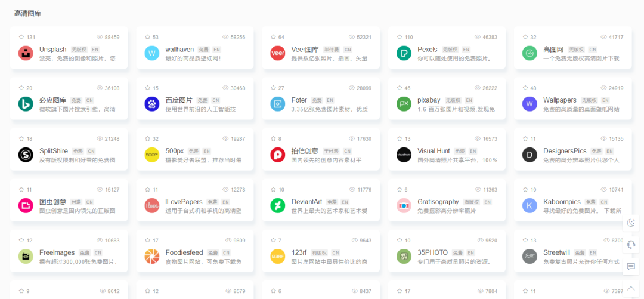The width and height of the screenshot is (644, 299).
Task: Click the 35PHOTO logo icon
Action: pos(404,257)
